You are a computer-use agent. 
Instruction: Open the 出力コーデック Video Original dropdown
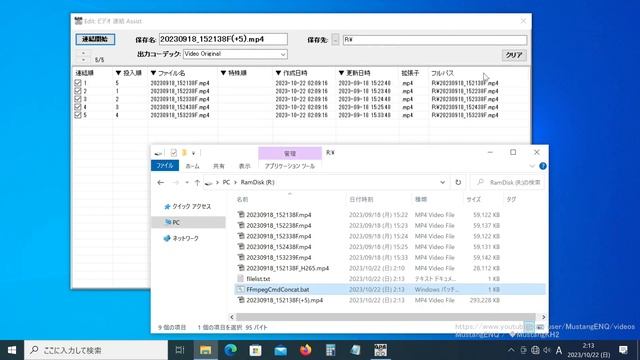235,54
